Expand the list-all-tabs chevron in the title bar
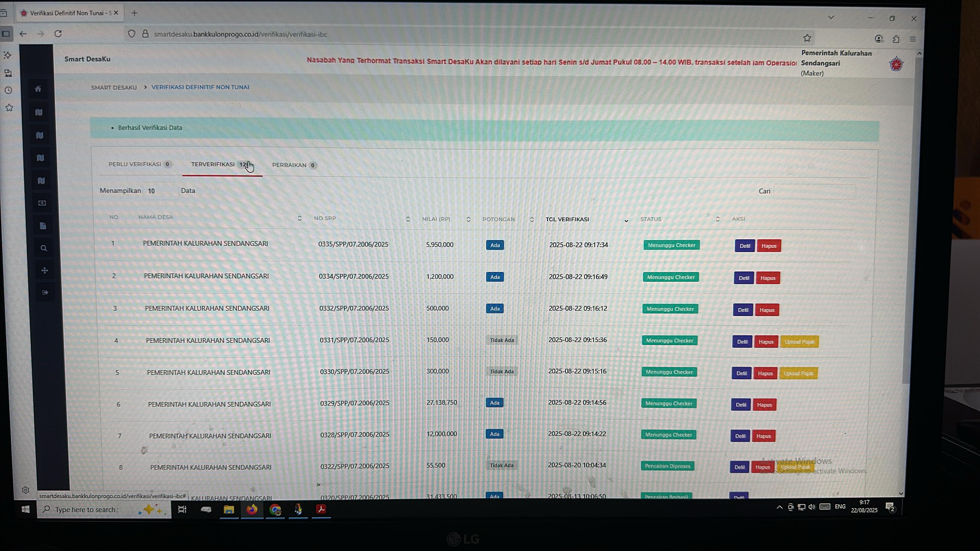This screenshot has width=980, height=551. (x=831, y=17)
